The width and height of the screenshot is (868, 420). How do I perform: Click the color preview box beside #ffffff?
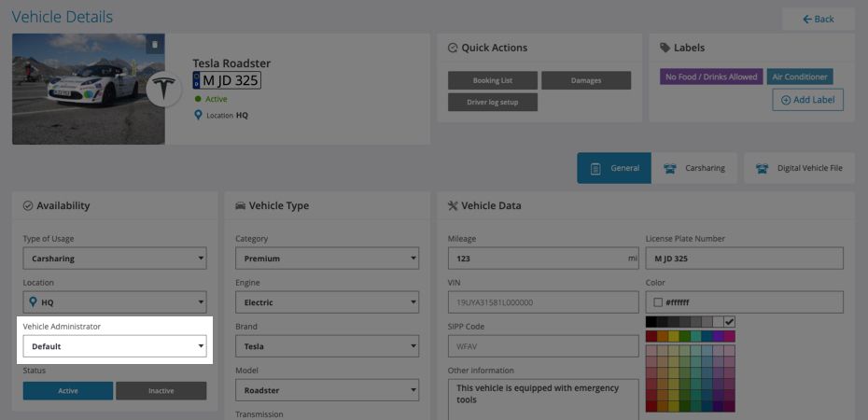658,302
